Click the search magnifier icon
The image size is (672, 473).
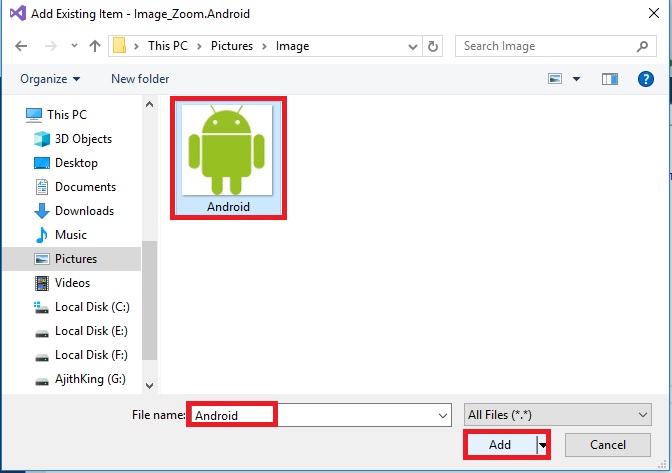642,46
